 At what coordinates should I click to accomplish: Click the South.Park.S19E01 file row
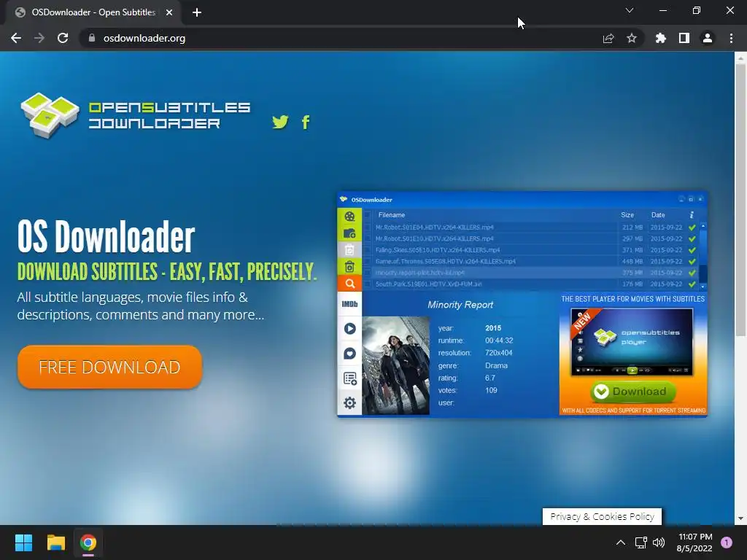pos(531,284)
